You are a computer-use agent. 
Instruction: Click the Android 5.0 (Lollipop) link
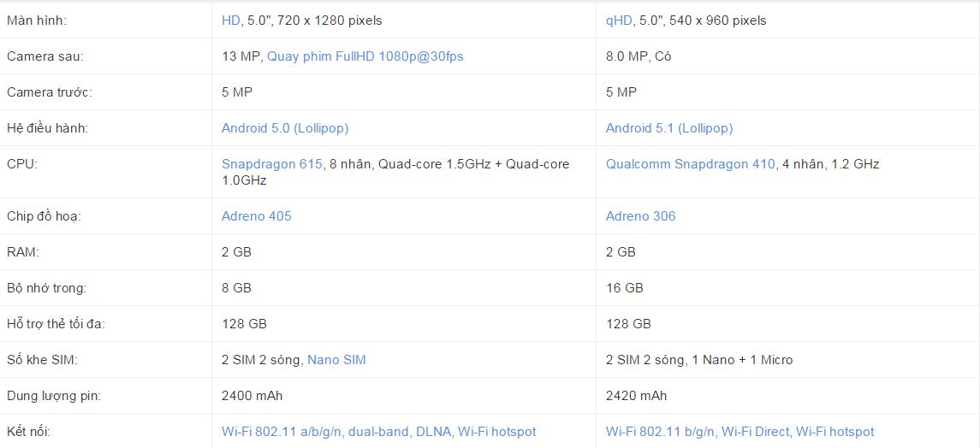pos(285,128)
